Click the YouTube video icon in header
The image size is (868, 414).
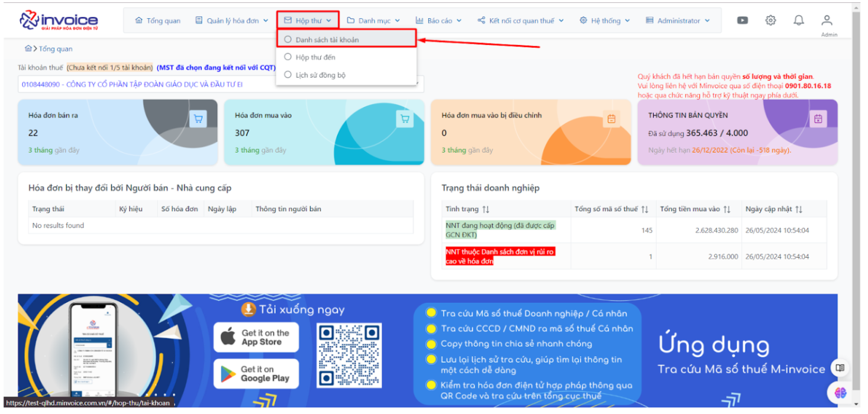tap(742, 20)
